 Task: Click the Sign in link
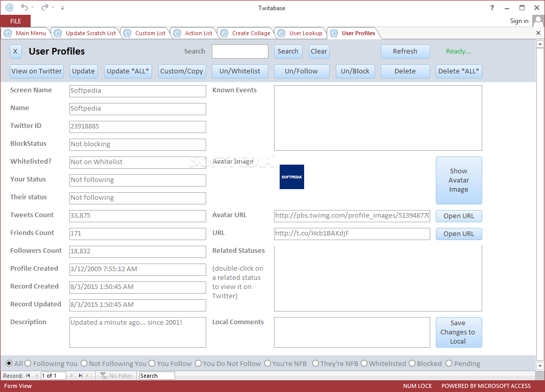click(x=519, y=21)
